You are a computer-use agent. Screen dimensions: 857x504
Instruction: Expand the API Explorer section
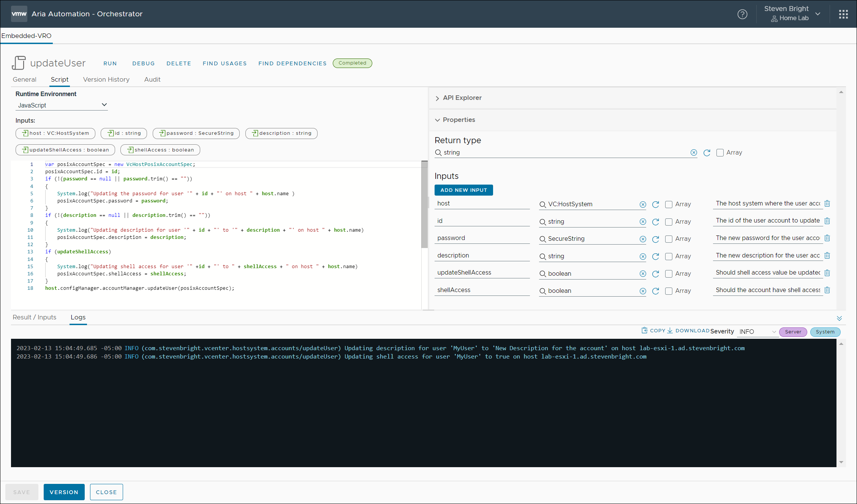(458, 98)
